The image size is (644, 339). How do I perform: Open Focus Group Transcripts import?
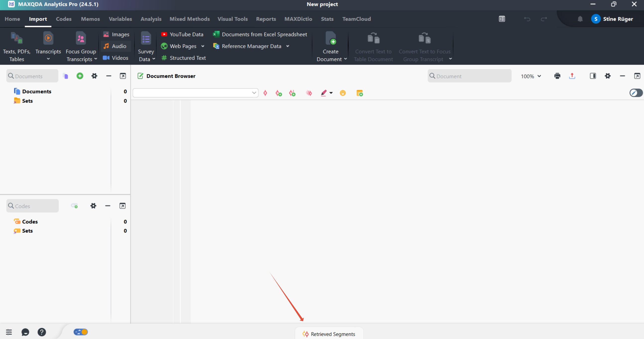click(x=81, y=47)
